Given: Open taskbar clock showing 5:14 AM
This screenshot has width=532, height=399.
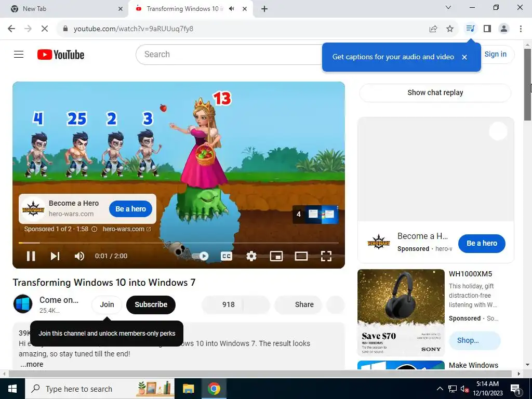Looking at the screenshot, I should 487,389.
